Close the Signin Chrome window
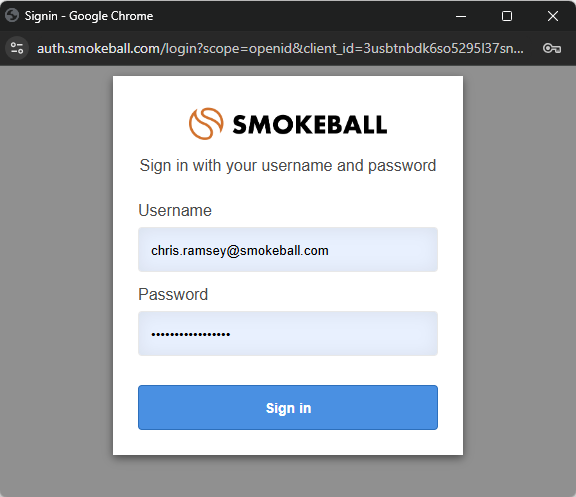Screen dimensions: 576x497 pos(552,16)
